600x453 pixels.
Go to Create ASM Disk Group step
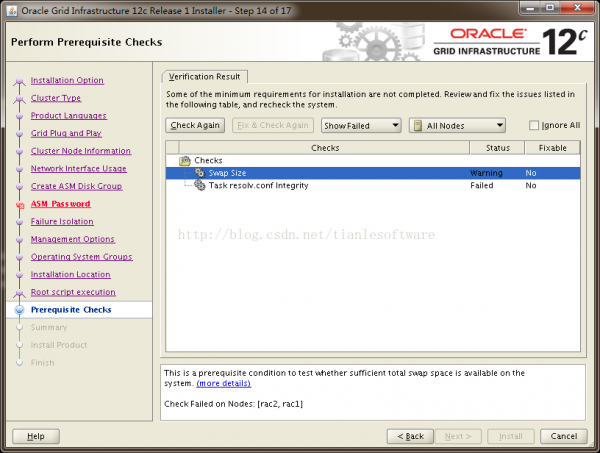[x=77, y=186]
